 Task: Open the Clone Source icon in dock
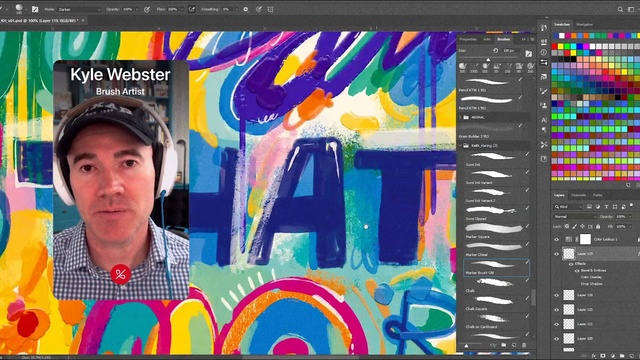[544, 105]
